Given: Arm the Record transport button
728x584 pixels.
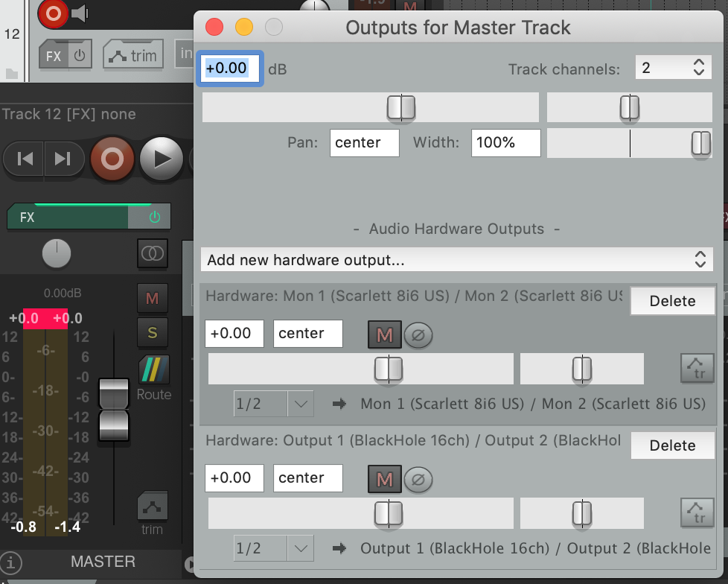Looking at the screenshot, I should (112, 158).
